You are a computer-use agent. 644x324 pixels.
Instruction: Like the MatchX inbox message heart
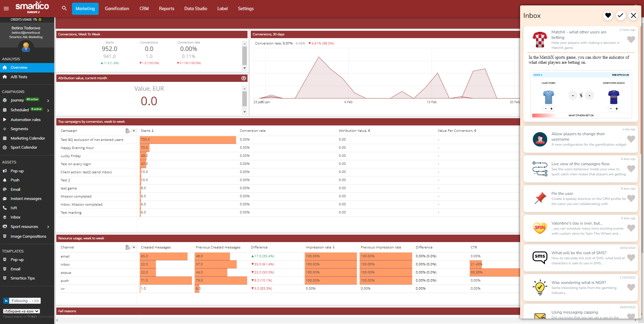pyautogui.click(x=631, y=39)
